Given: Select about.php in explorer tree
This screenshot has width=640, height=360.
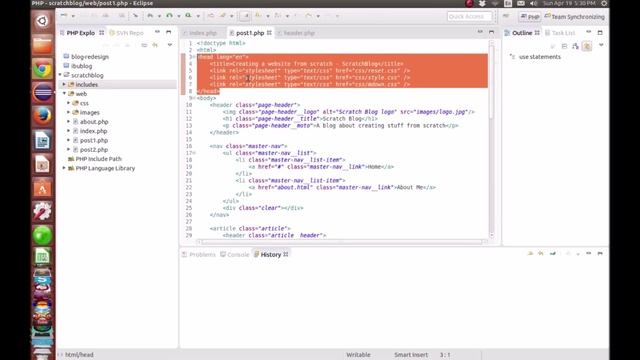Looking at the screenshot, I should 94,122.
